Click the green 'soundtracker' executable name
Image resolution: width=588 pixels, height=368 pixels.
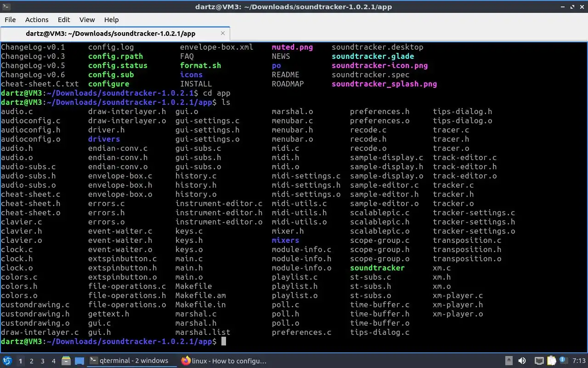[x=378, y=268]
